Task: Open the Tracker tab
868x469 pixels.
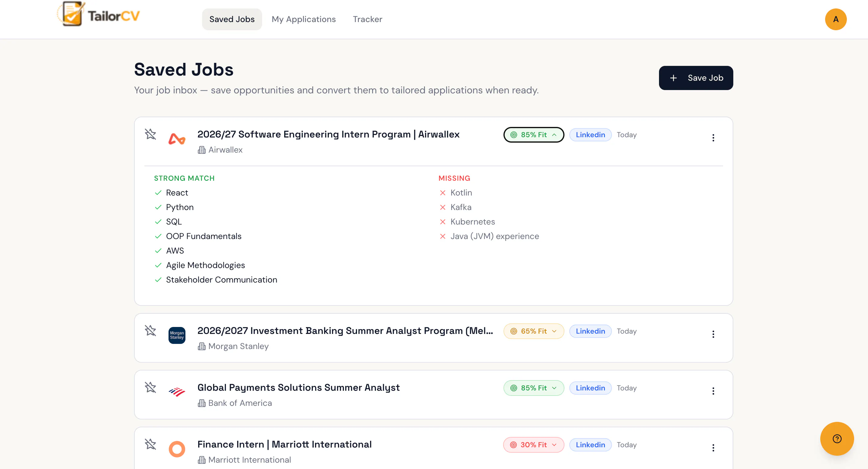Action: (367, 19)
